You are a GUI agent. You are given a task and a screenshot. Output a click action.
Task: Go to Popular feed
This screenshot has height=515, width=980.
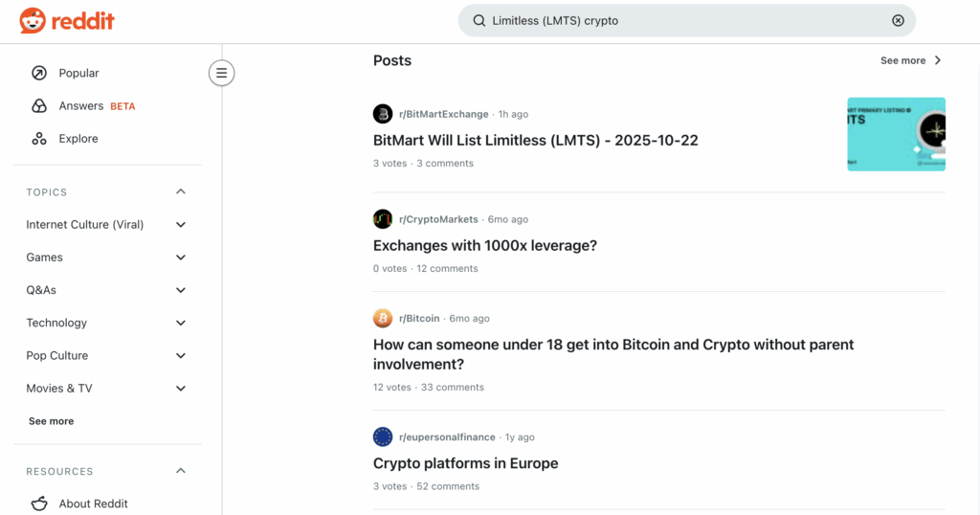click(78, 73)
